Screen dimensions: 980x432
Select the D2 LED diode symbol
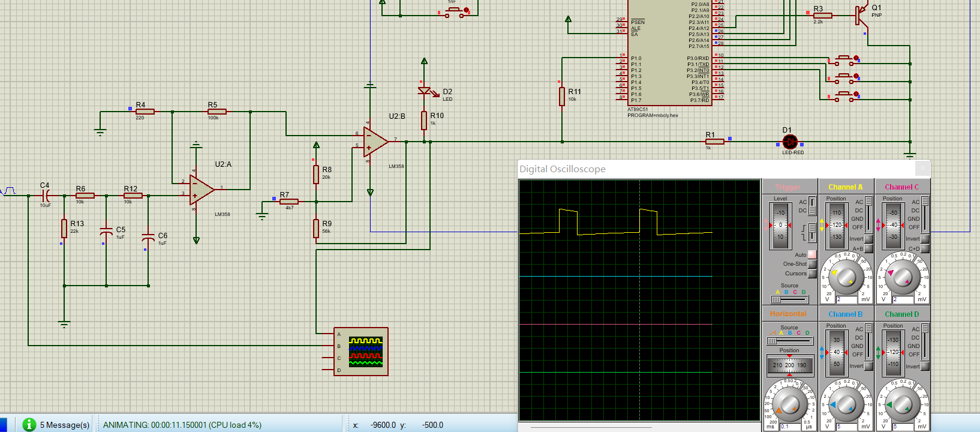[x=425, y=91]
